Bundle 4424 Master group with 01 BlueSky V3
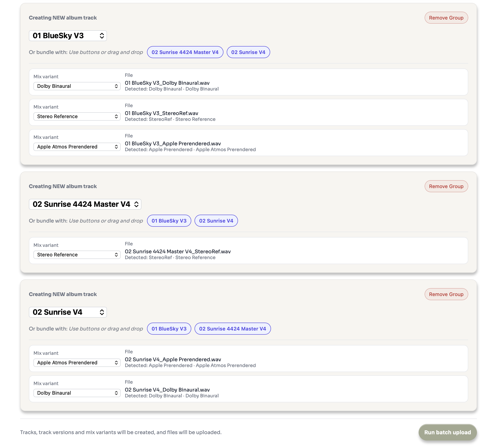The image size is (500, 448). pyautogui.click(x=169, y=221)
